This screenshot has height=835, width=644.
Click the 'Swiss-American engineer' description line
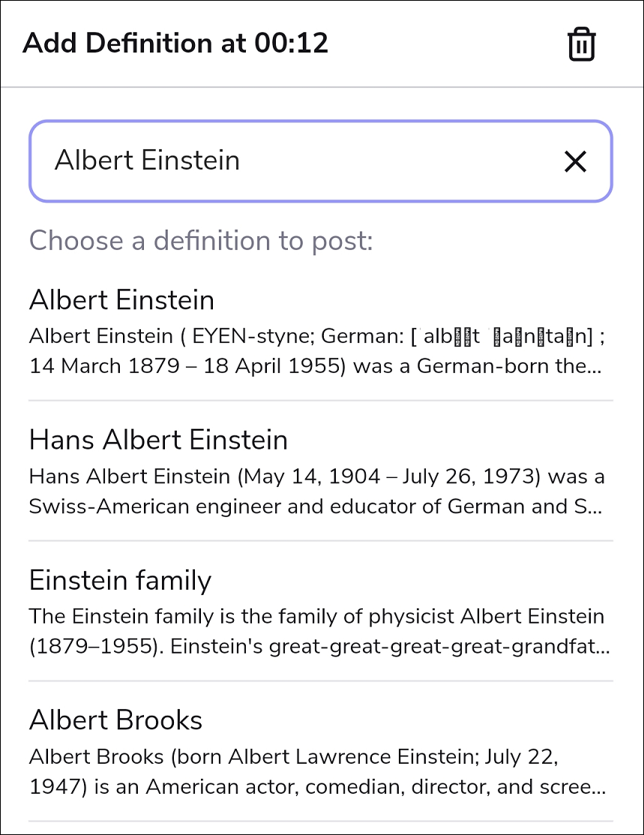click(x=315, y=506)
